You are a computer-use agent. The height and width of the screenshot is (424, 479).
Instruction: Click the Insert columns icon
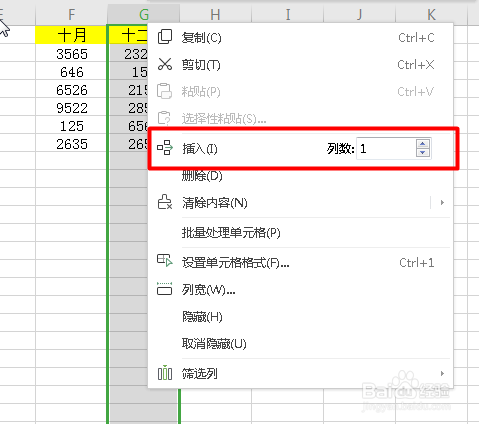pyautogui.click(x=165, y=148)
